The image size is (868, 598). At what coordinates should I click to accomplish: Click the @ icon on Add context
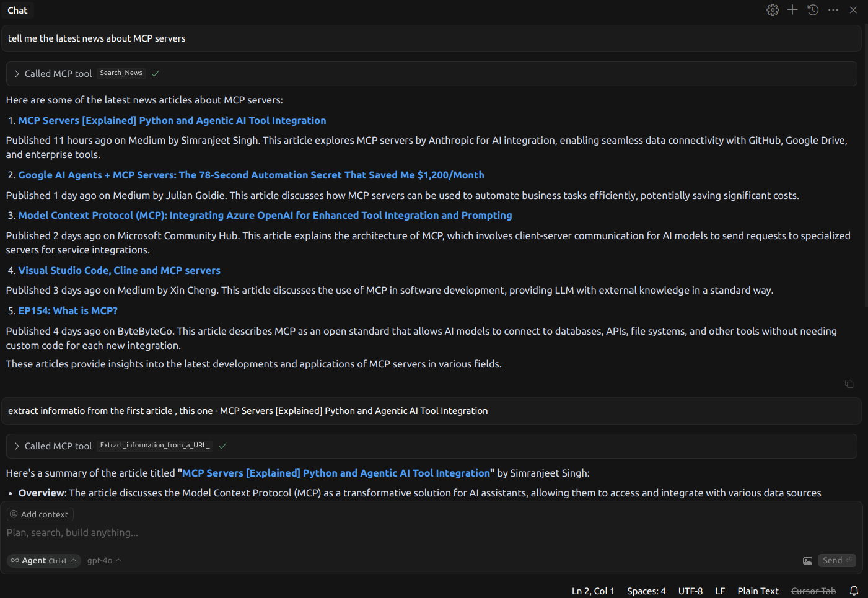14,514
